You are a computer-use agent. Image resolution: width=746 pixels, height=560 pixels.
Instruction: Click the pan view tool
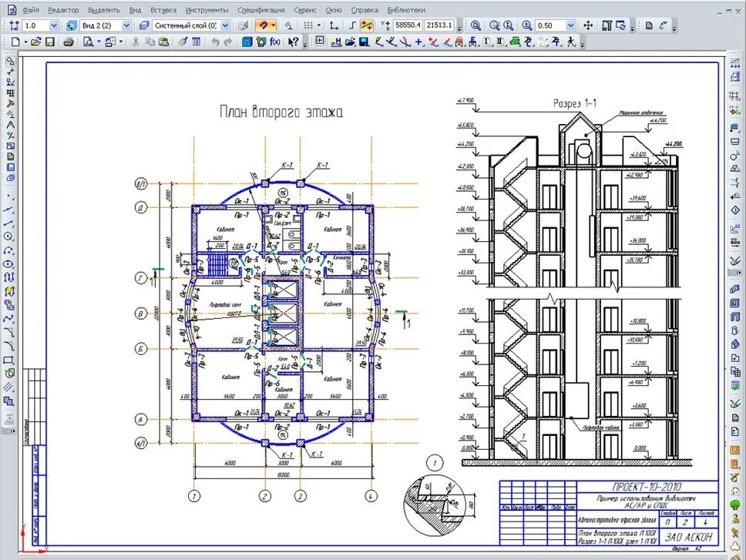(x=588, y=25)
